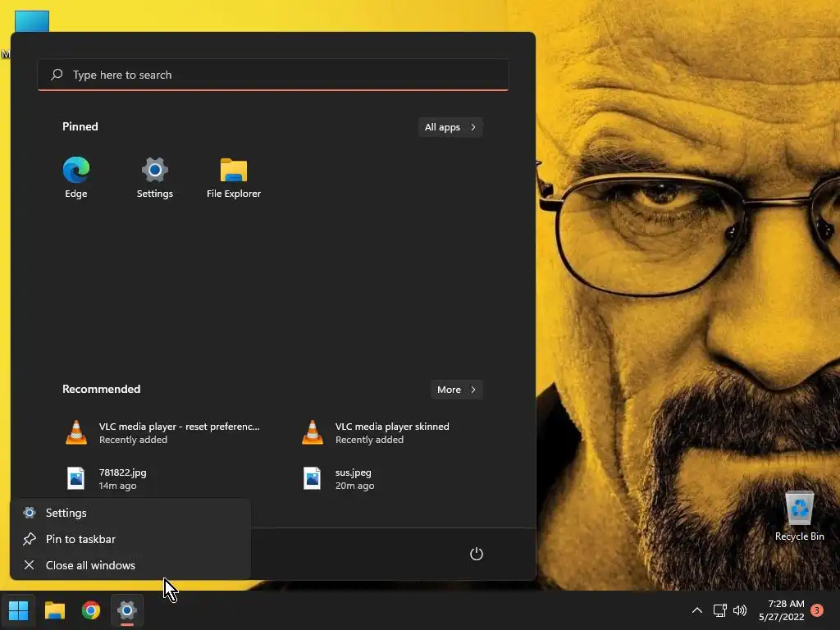The height and width of the screenshot is (630, 840).
Task: Click the More button in Recommended
Action: pyautogui.click(x=456, y=390)
